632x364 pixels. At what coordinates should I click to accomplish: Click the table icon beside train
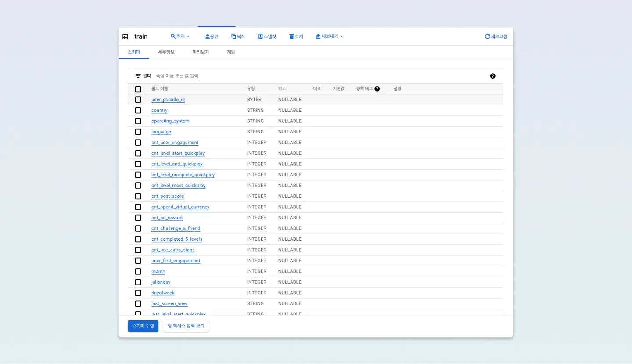point(125,36)
